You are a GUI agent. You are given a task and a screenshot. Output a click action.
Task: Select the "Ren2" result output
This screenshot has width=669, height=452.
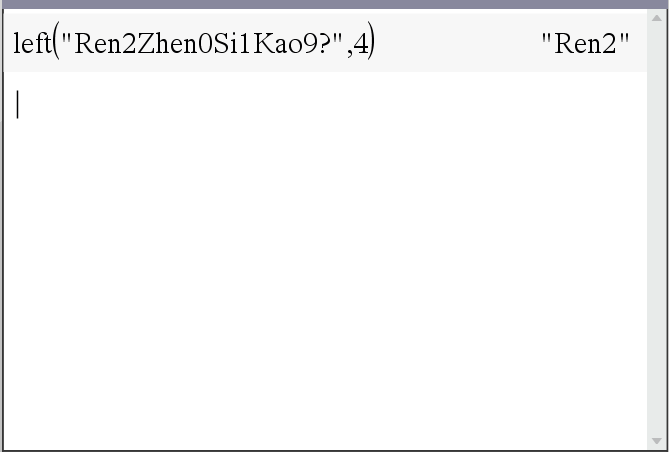[585, 44]
